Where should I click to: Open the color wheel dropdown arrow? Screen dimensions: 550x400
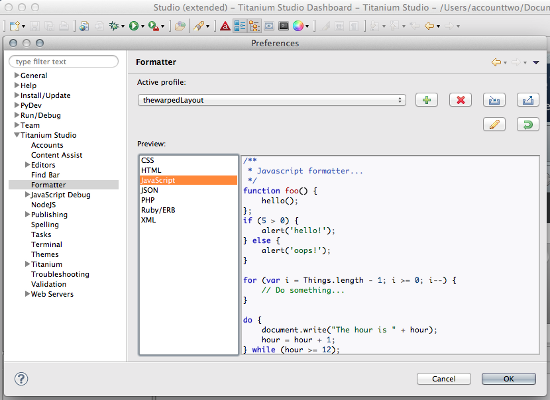pos(307,26)
